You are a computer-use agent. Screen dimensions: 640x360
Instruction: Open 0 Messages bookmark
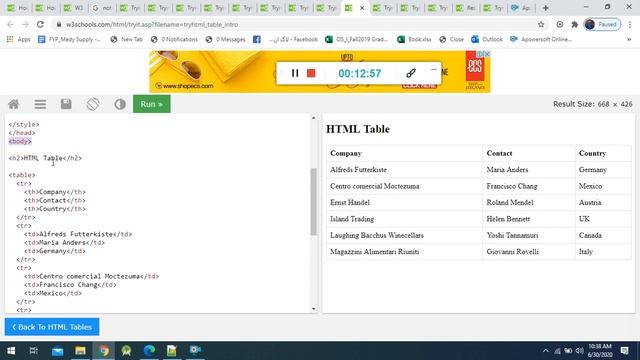pos(225,39)
